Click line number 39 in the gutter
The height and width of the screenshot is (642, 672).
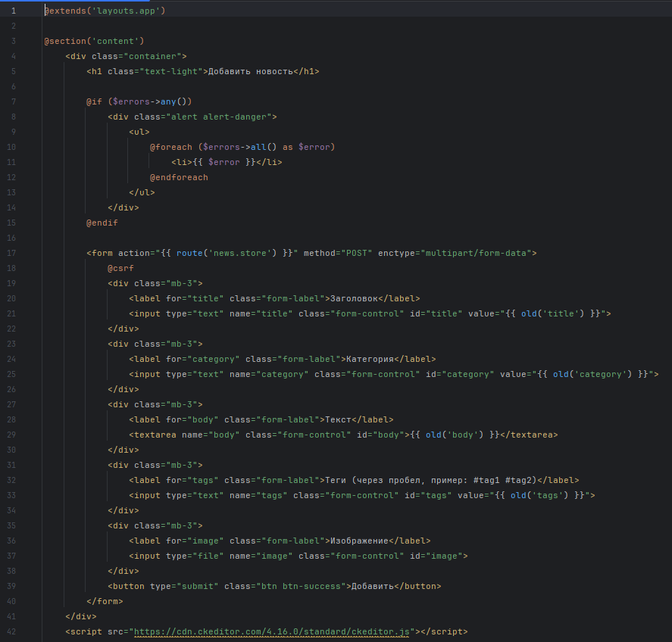pos(11,586)
